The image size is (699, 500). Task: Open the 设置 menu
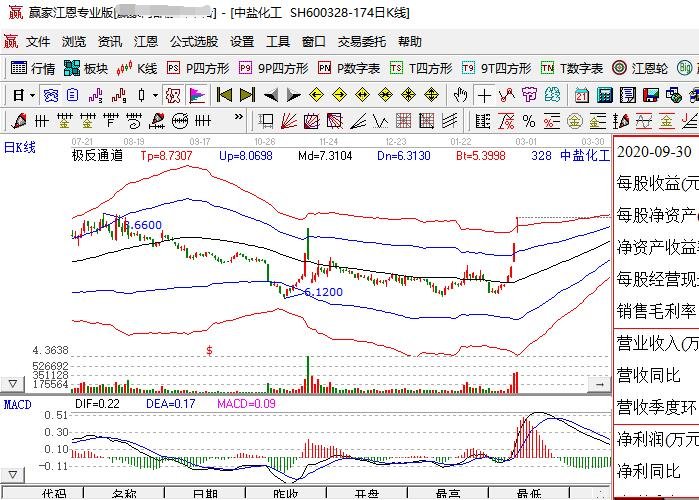tap(242, 41)
